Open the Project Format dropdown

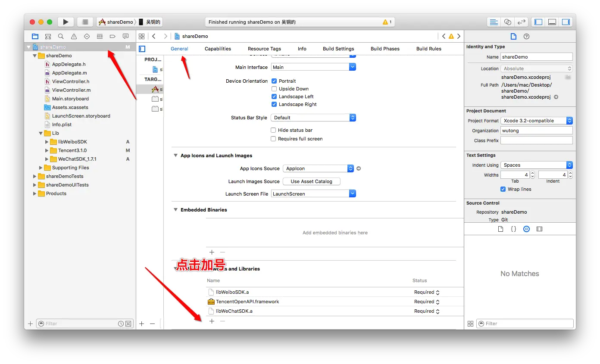(x=537, y=121)
